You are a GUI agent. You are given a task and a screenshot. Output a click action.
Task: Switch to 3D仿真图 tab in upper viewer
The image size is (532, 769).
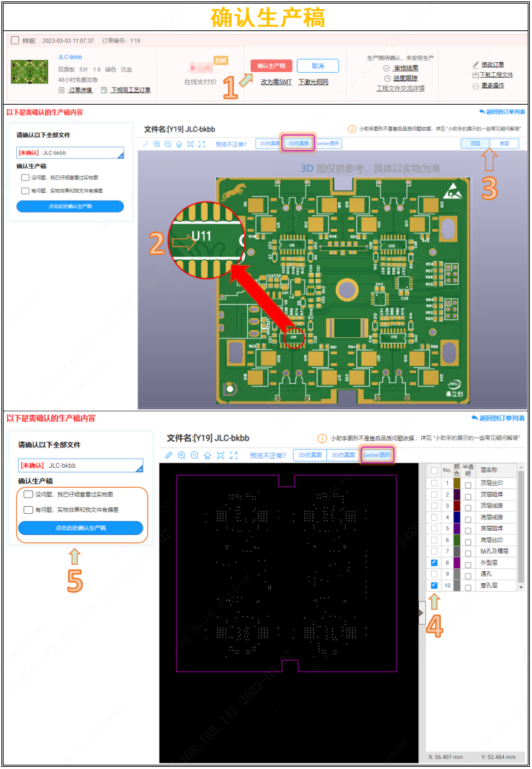tap(297, 143)
